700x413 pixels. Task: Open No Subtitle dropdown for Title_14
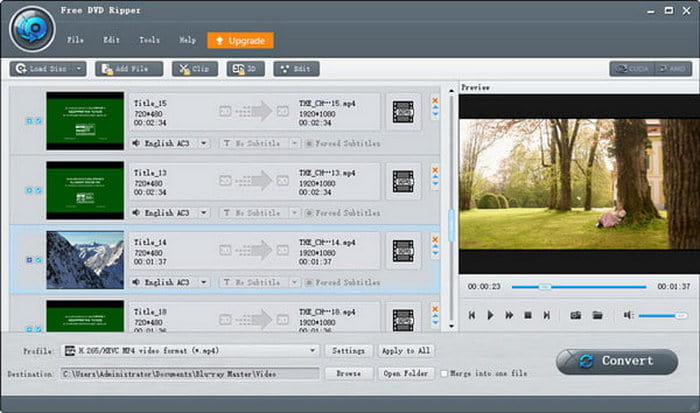(294, 282)
